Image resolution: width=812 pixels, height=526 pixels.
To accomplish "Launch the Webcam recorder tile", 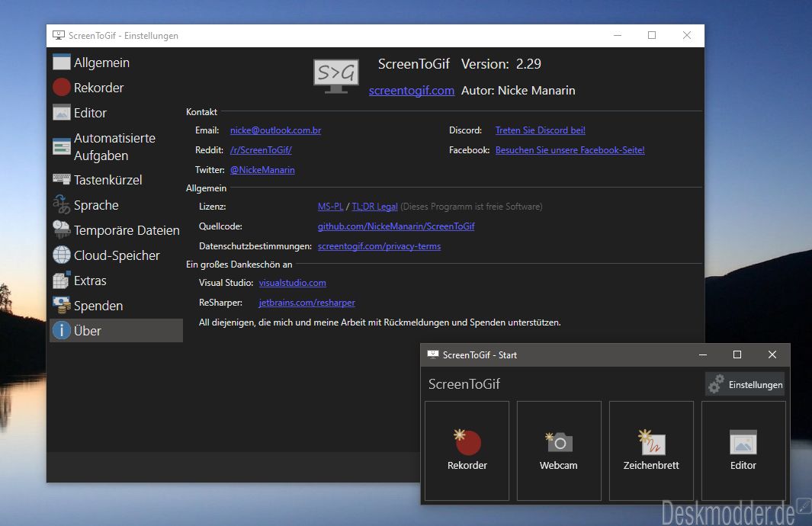I will [560, 451].
